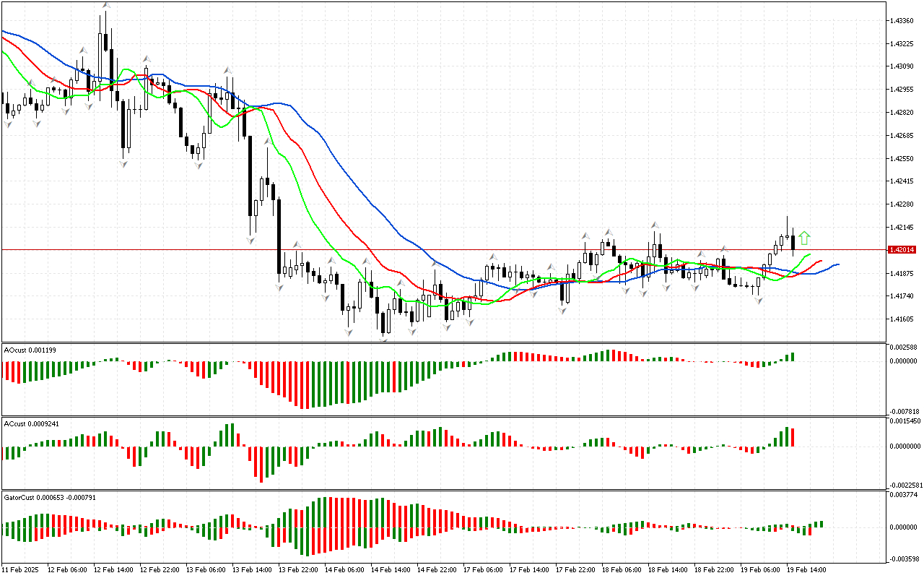Click the AC scale value -0.0022581
924x578 pixels.
point(905,485)
